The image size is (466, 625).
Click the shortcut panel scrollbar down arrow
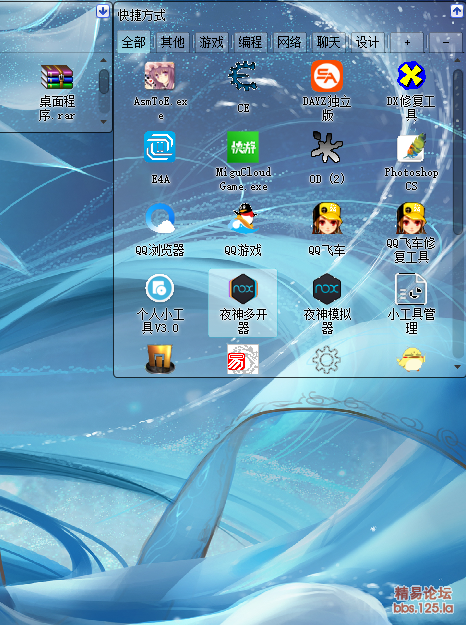pyautogui.click(x=457, y=367)
